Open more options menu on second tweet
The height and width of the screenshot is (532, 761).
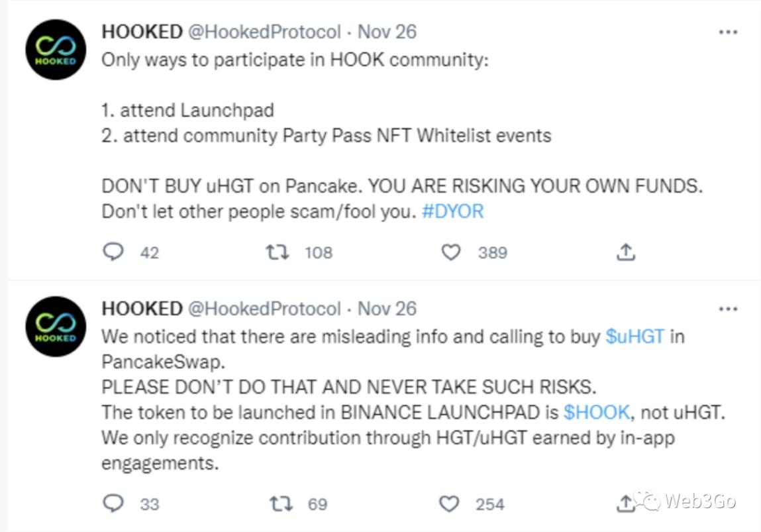[x=728, y=309]
